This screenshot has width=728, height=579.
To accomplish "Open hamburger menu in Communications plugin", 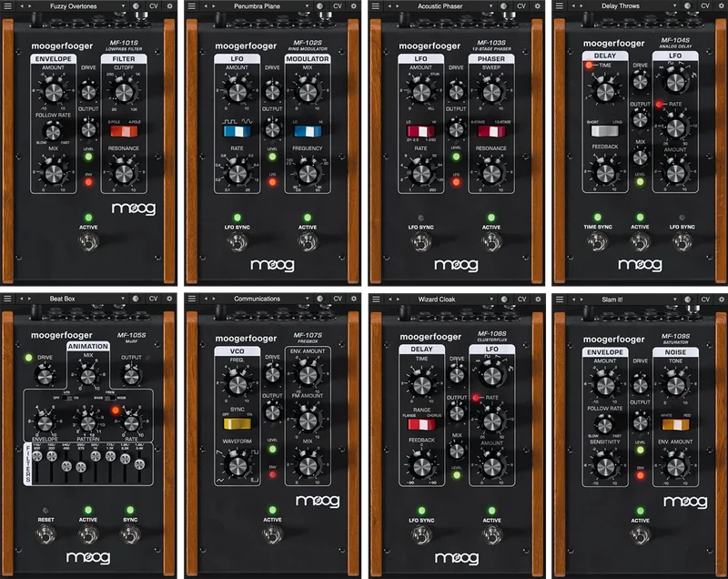I will [191, 299].
